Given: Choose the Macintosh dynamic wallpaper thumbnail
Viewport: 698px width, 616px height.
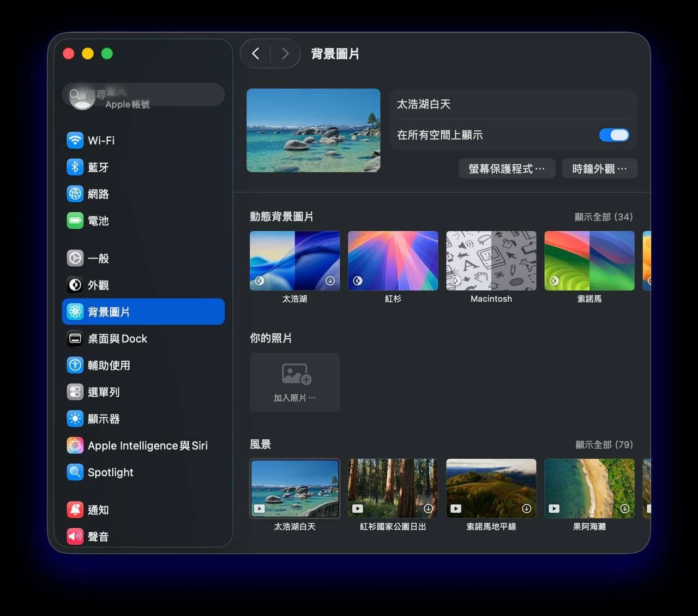Looking at the screenshot, I should (x=491, y=261).
